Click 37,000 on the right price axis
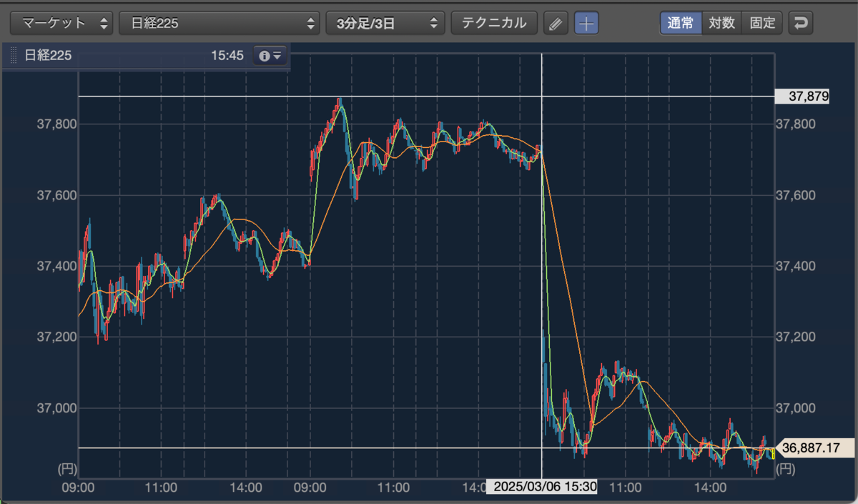This screenshot has width=858, height=504. point(796,407)
